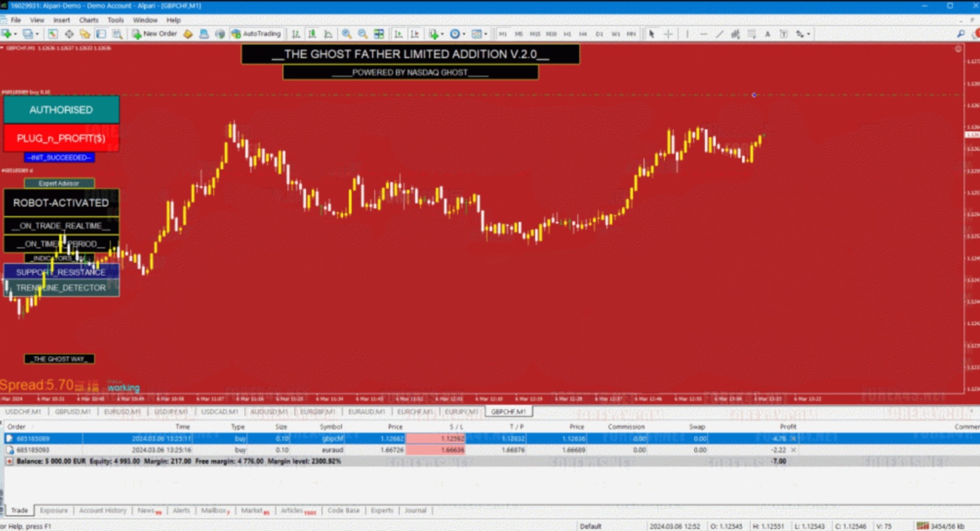Select the Equidistant Channel tool

(735, 34)
